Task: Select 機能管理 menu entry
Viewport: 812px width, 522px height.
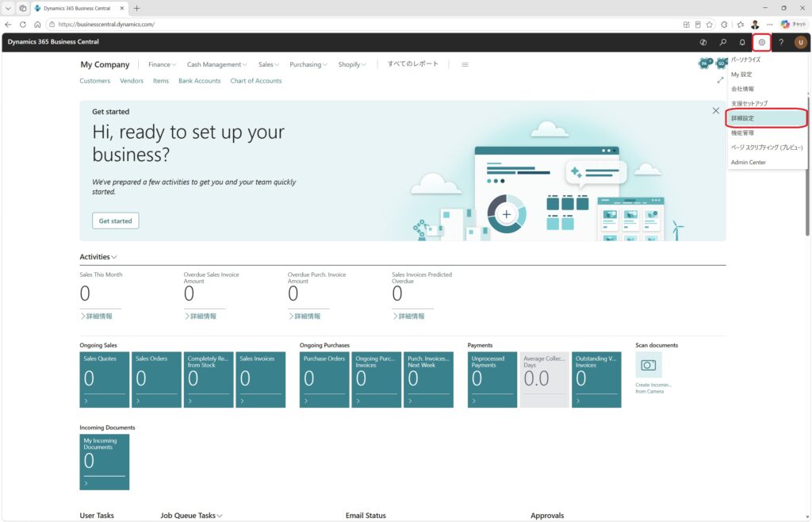Action: pos(767,133)
